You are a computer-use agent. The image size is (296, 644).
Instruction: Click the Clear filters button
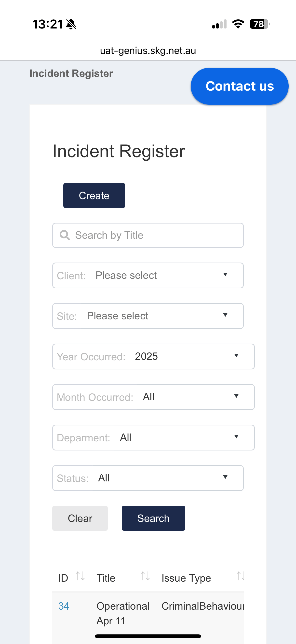click(80, 518)
